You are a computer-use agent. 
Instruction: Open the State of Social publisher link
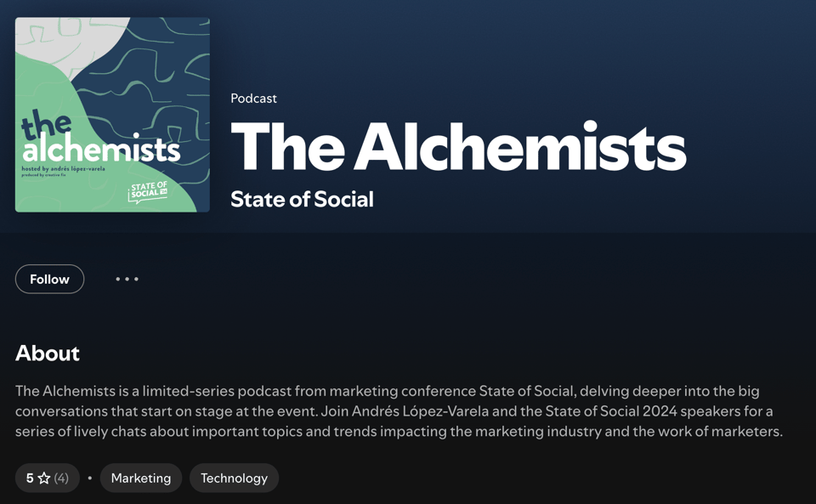point(302,199)
